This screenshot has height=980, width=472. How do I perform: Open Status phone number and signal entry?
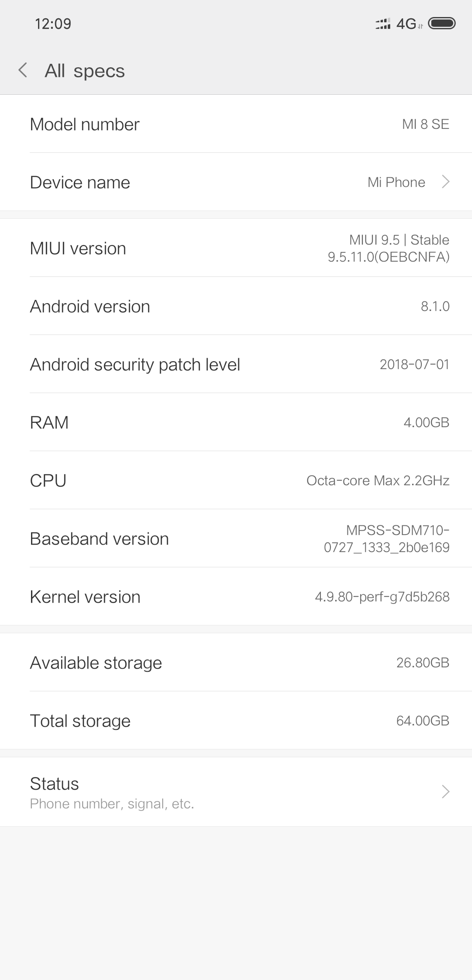click(x=236, y=792)
